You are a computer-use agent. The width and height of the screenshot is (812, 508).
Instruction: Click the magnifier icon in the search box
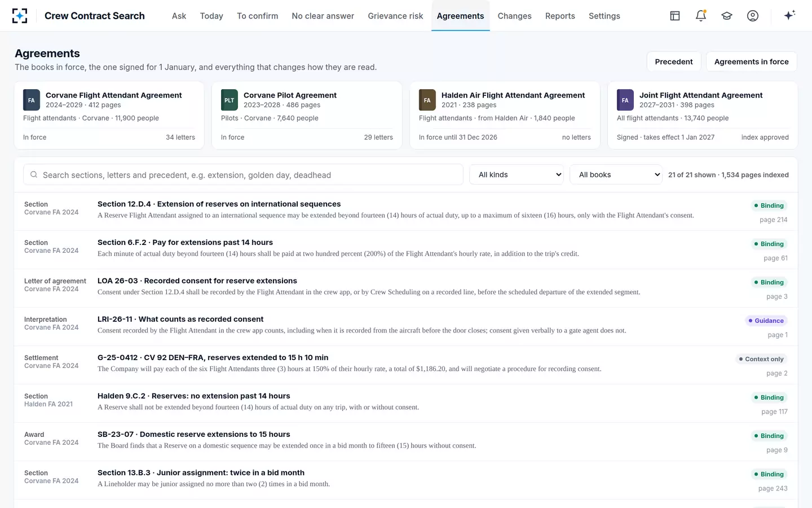pos(34,175)
